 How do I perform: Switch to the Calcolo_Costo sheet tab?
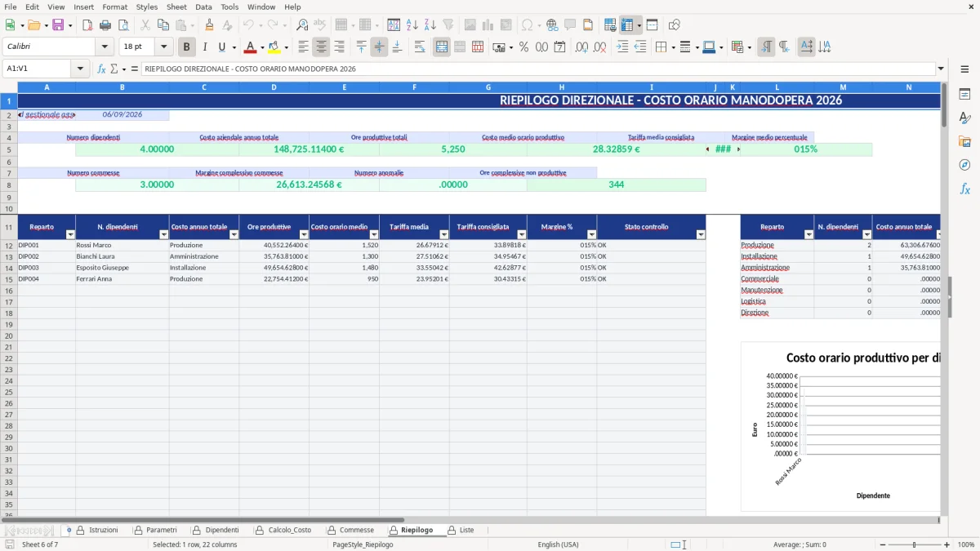pos(283,530)
